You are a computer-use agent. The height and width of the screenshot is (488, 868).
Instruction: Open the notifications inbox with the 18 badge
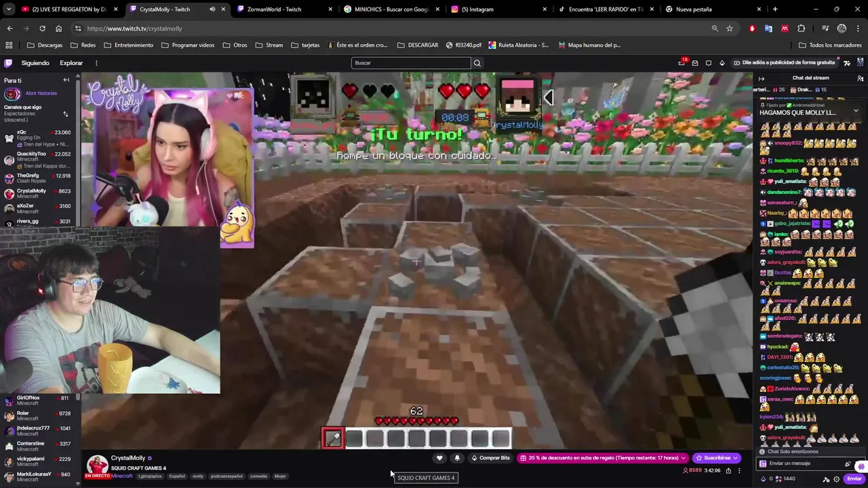(x=682, y=63)
